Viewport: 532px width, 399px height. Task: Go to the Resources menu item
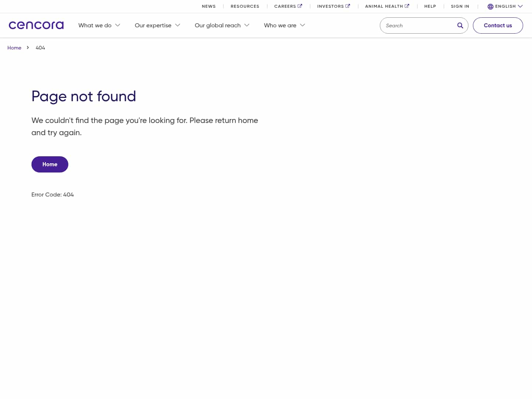pyautogui.click(x=245, y=6)
